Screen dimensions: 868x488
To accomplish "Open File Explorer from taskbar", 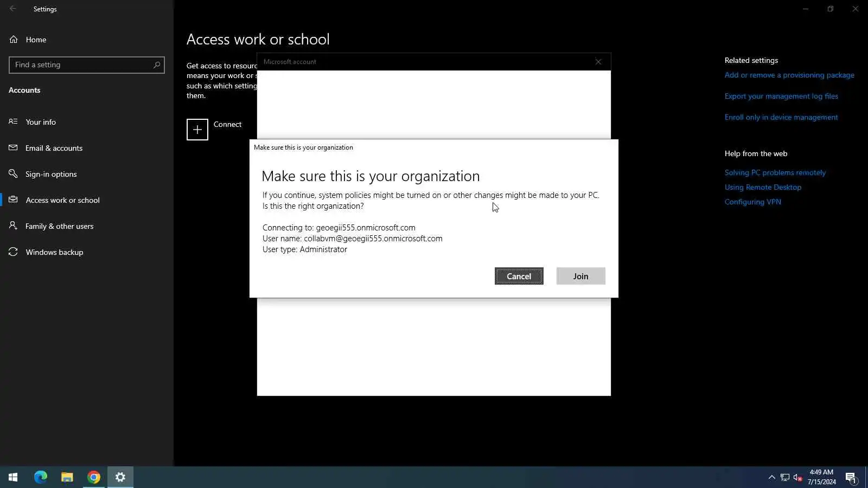I will [x=67, y=477].
